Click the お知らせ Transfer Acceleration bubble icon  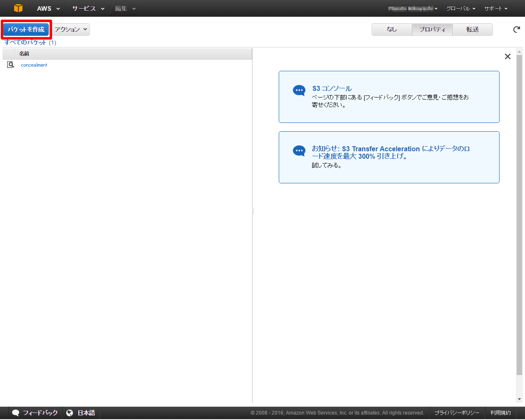click(299, 151)
